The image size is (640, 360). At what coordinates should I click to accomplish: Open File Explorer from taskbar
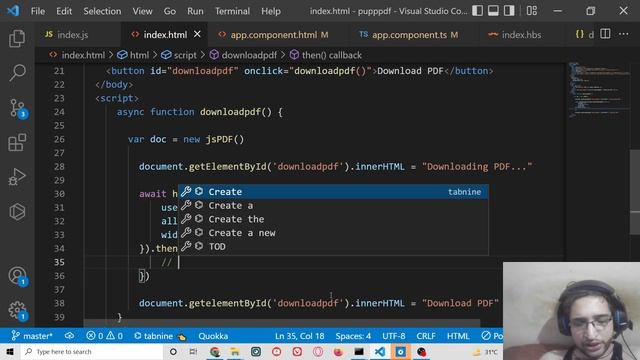click(235, 351)
